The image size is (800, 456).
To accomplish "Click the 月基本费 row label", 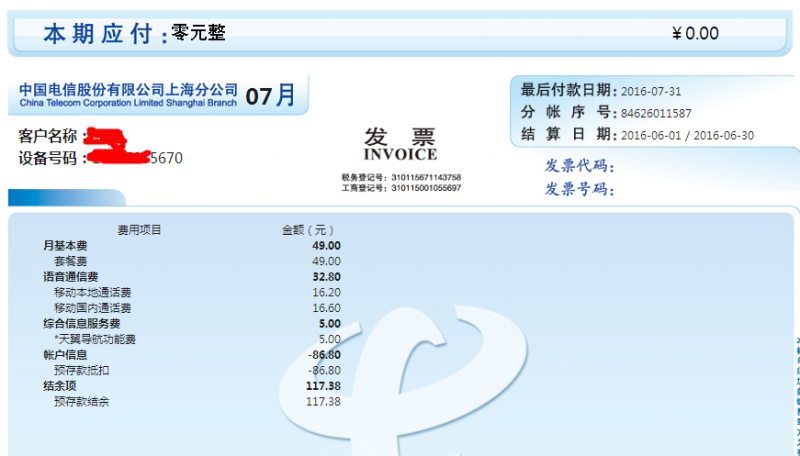I will [x=65, y=246].
